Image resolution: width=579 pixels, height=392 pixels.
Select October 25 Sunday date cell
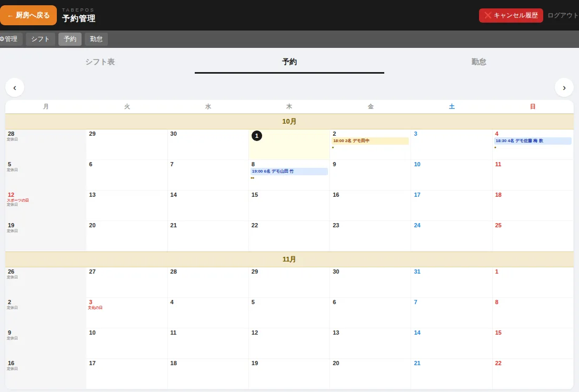(x=533, y=236)
